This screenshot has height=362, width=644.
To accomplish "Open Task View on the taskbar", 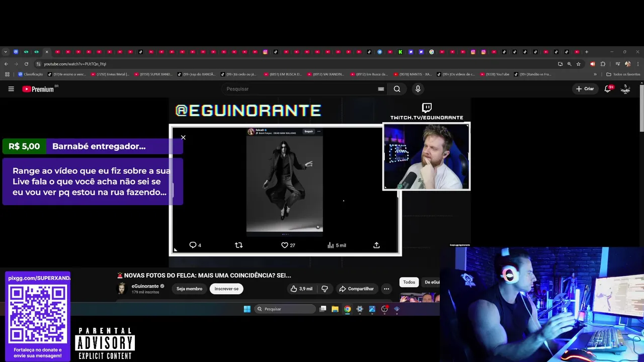I will [323, 309].
